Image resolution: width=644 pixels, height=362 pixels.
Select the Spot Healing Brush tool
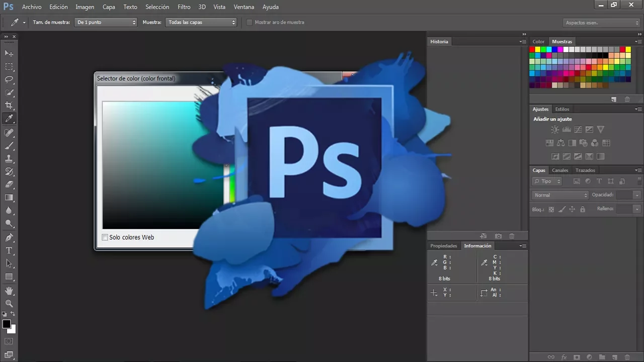(9, 133)
